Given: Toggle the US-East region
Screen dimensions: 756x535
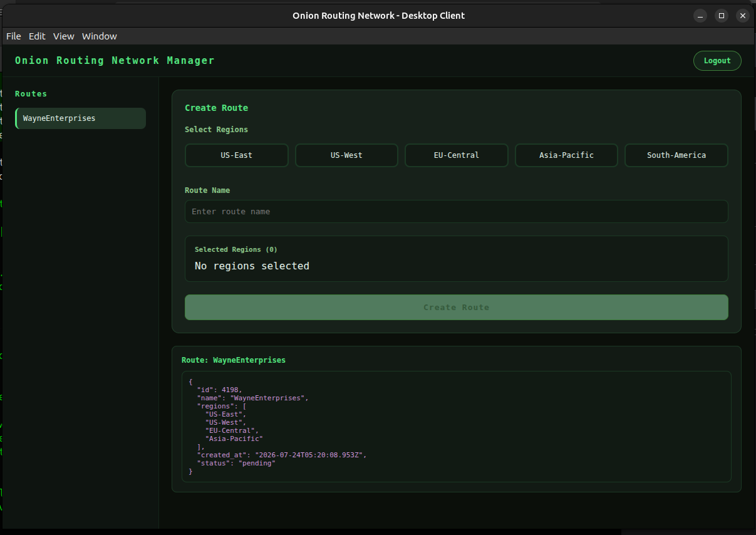Looking at the screenshot, I should (237, 155).
